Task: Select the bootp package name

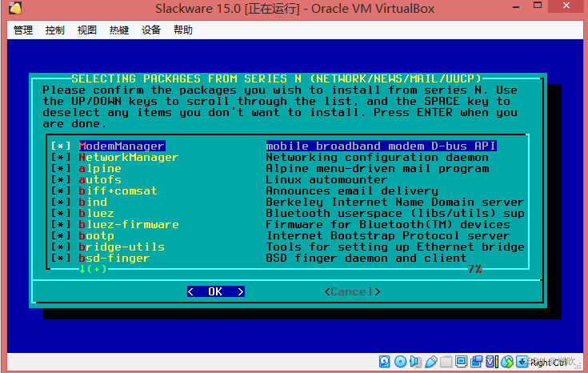Action: [96, 236]
